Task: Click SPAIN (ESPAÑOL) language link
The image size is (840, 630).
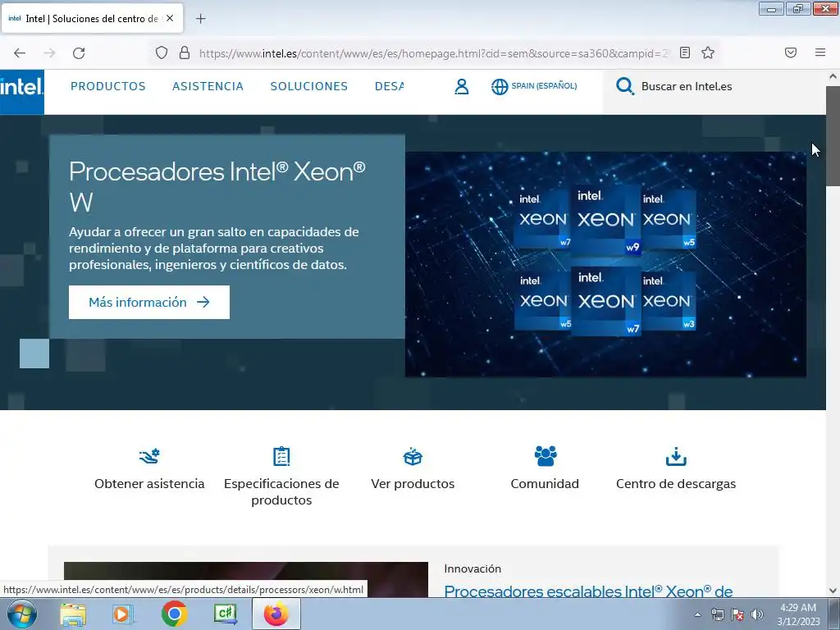Action: click(x=544, y=85)
